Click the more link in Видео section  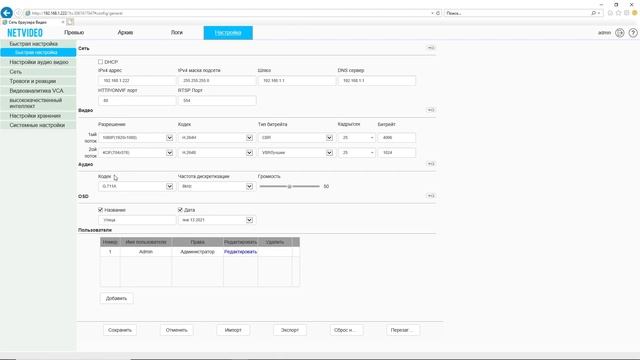pyautogui.click(x=431, y=110)
